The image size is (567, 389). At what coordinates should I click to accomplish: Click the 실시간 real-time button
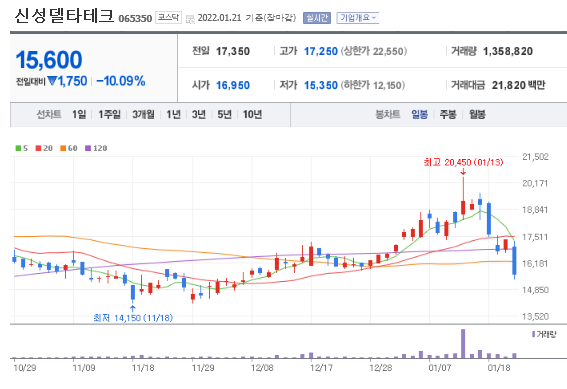pos(317,18)
